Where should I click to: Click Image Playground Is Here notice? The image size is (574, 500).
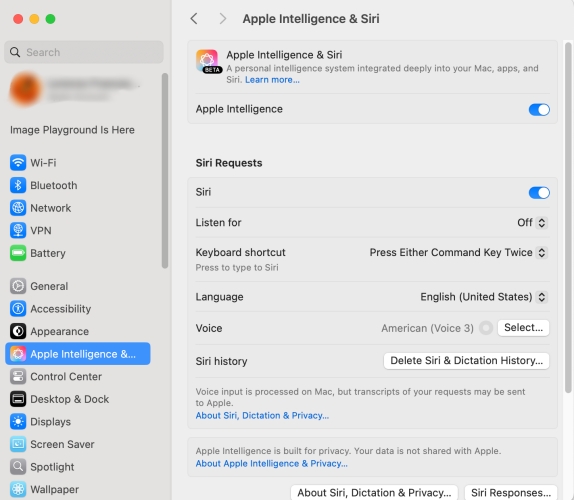72,130
